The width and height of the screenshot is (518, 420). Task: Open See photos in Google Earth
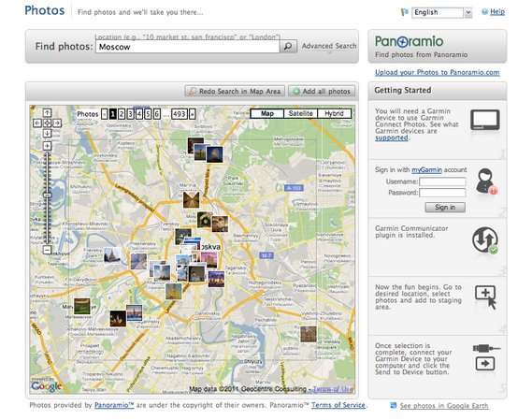(444, 405)
